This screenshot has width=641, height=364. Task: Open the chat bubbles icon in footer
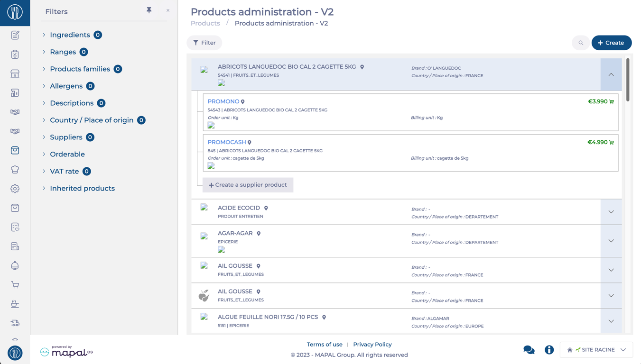(x=529, y=350)
